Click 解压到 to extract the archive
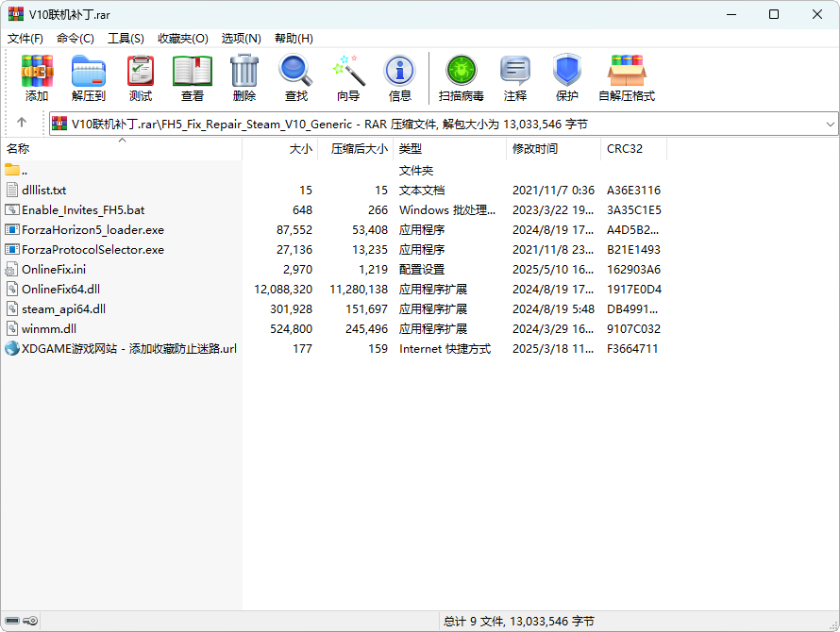This screenshot has width=840, height=632. (x=88, y=77)
